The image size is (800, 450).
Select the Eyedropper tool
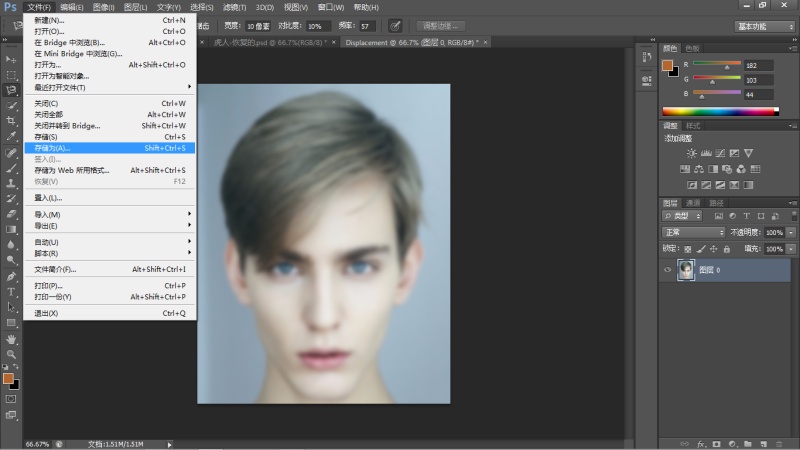pos(11,136)
